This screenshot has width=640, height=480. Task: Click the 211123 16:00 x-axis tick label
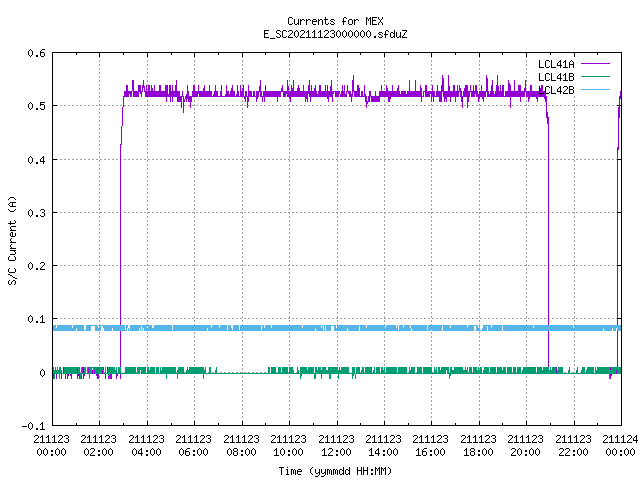click(431, 446)
